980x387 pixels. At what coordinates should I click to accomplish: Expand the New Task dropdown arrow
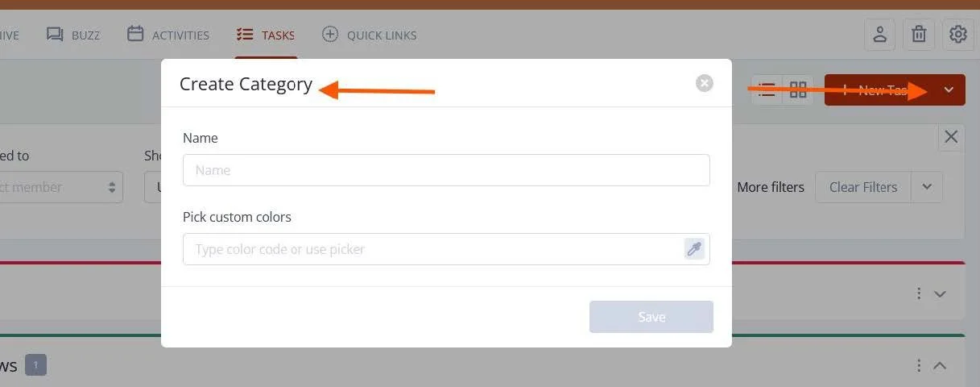949,90
